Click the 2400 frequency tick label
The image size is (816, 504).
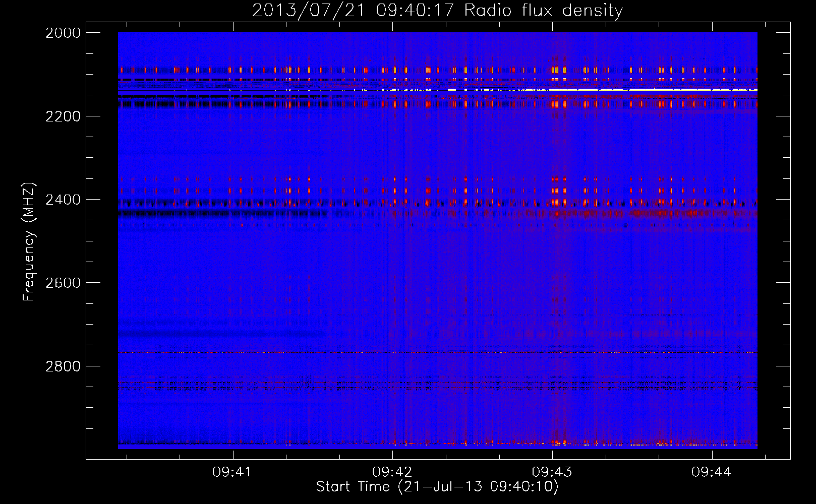63,200
